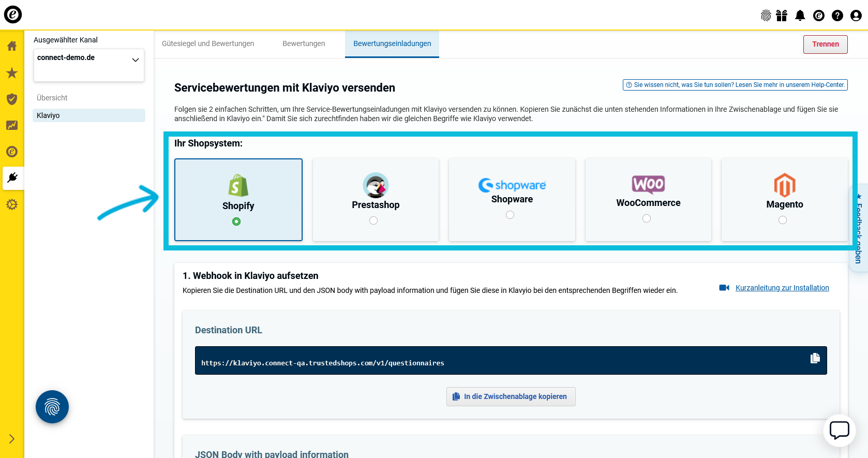Open the Help-Center info link
The height and width of the screenshot is (458, 868).
click(735, 85)
